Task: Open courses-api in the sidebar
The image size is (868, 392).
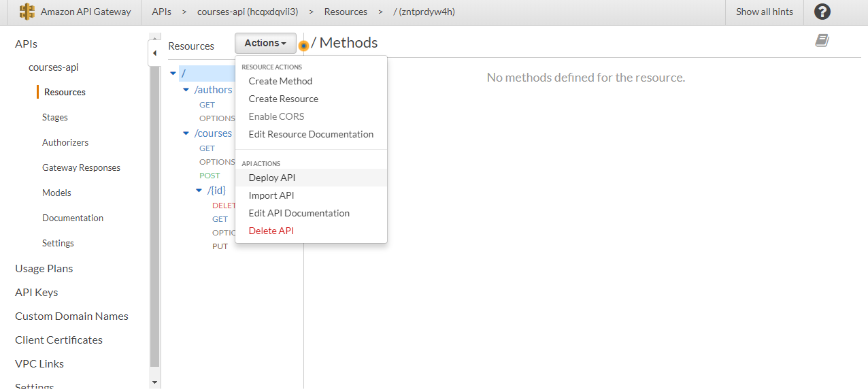Action: [54, 67]
